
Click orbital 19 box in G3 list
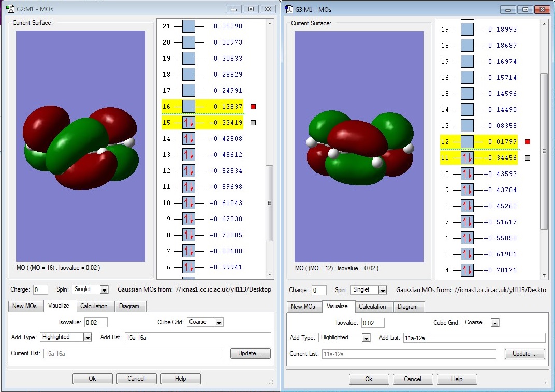[x=467, y=30]
